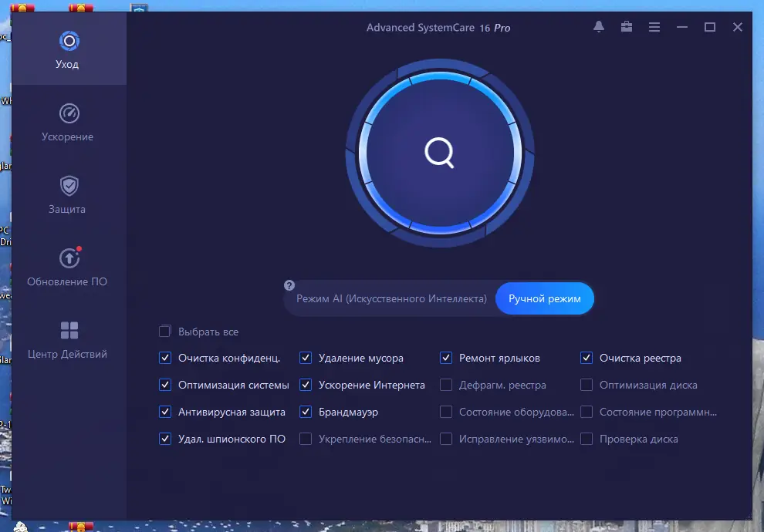Image resolution: width=764 pixels, height=532 pixels.
Task: Uncheck the Очистка реестра option
Action: click(x=587, y=358)
